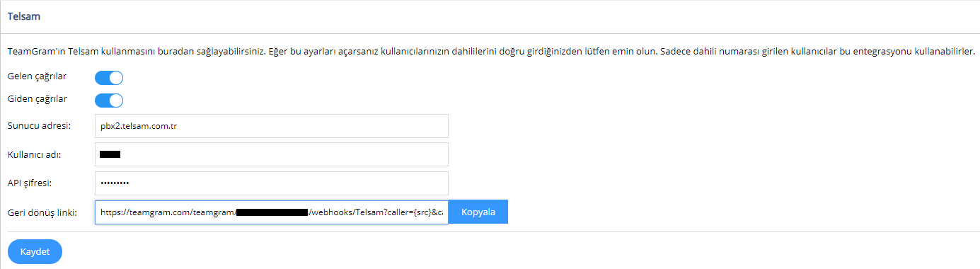
Task: Click the Sunucu adresi label
Action: pos(39,126)
